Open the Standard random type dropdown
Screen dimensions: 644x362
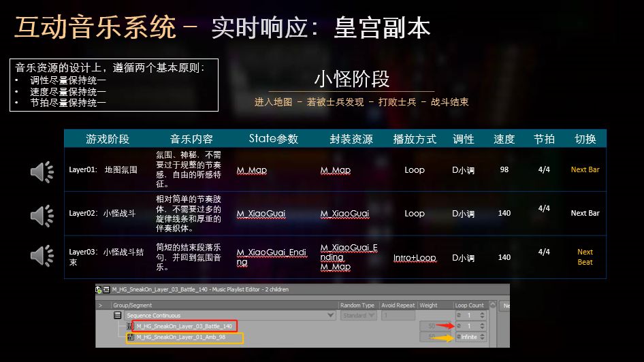358,315
